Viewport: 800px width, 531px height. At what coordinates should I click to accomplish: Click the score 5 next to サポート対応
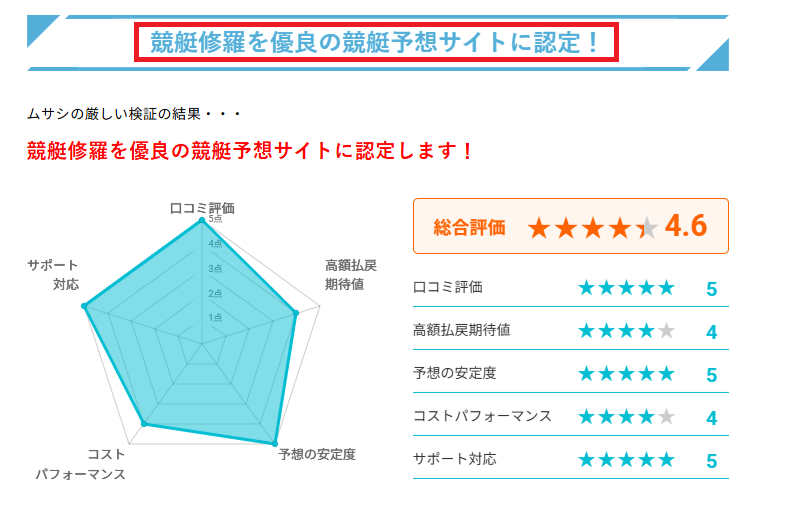(712, 461)
